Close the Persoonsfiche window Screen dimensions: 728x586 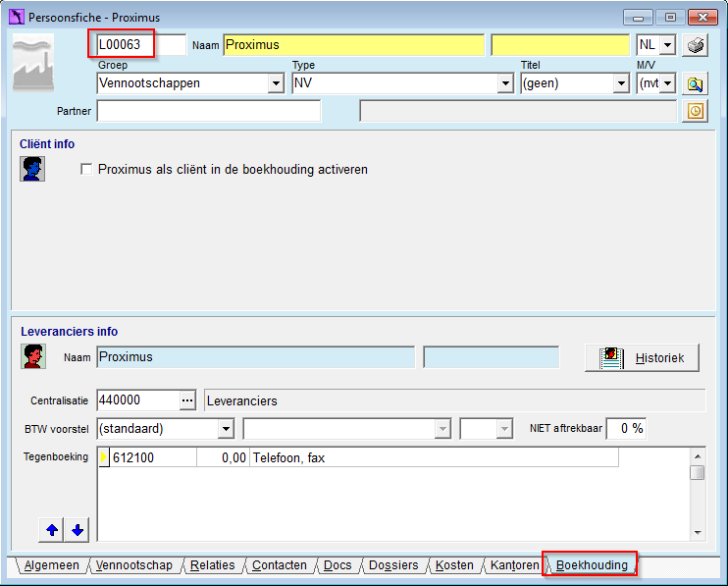click(702, 18)
